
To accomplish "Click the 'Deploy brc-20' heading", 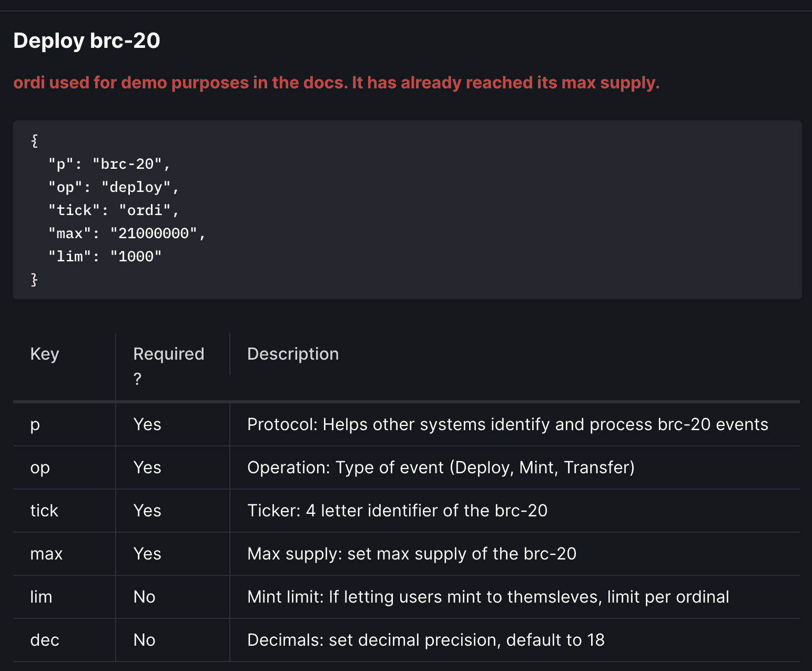I will 87,40.
